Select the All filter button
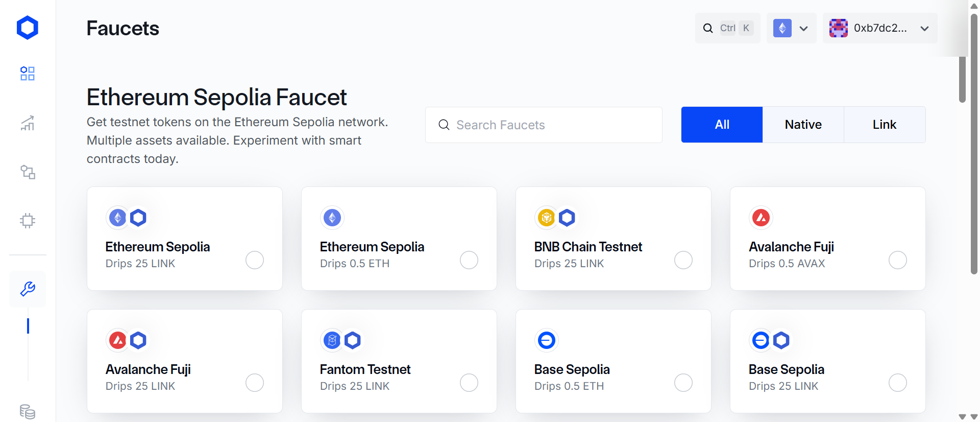 [x=722, y=125]
